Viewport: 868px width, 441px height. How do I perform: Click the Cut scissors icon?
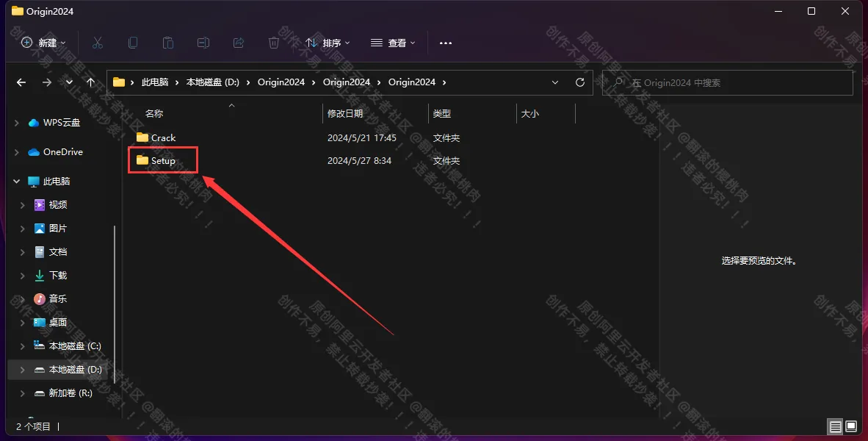point(98,43)
